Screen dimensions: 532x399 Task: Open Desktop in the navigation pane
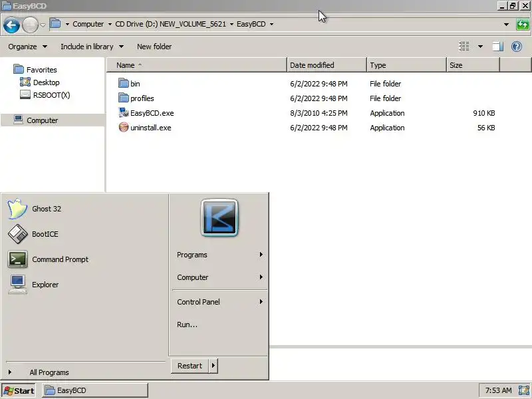click(40, 82)
